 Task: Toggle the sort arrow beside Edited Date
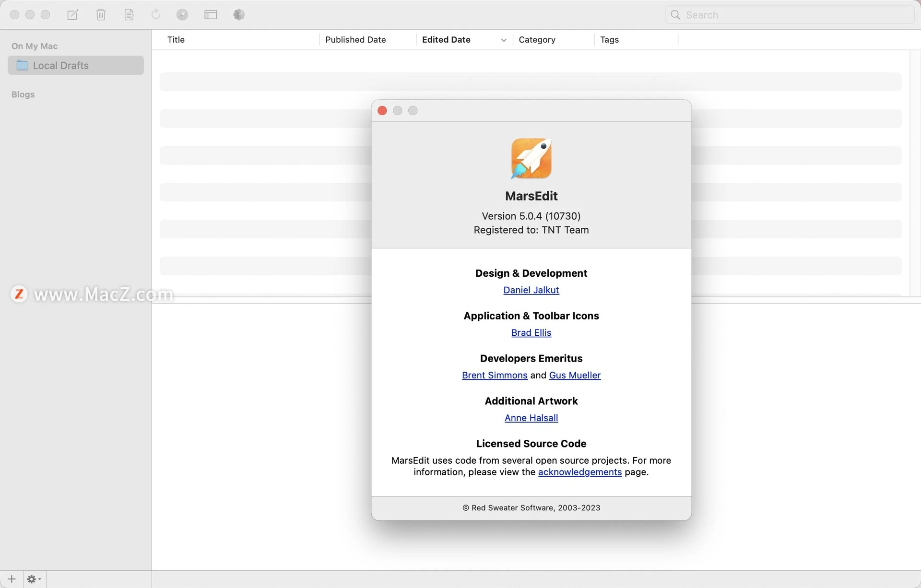[504, 40]
